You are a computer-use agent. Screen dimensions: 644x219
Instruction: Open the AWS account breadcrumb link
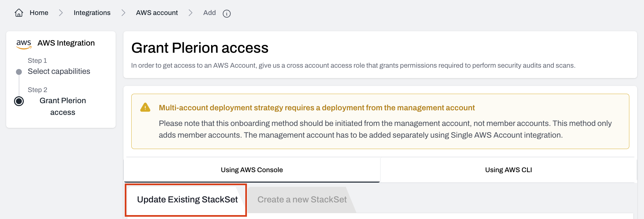(x=157, y=13)
